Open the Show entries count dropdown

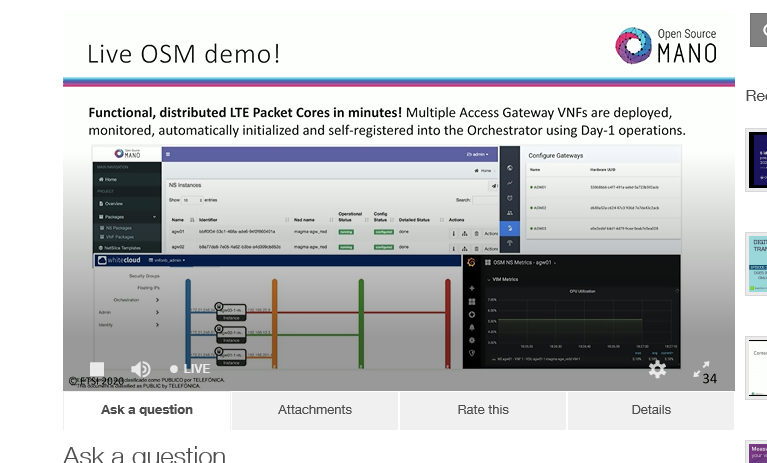pyautogui.click(x=192, y=200)
